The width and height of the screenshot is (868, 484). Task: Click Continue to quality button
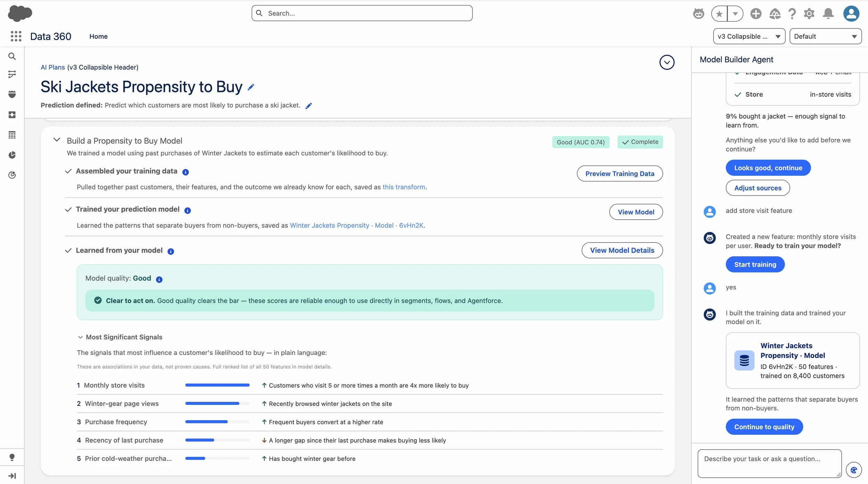tap(764, 427)
